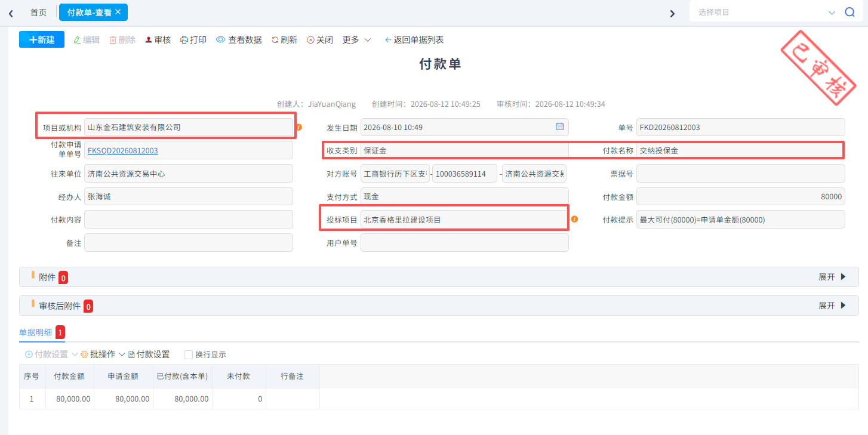
Task: Click the 项目或机构 input field
Action: (189, 127)
